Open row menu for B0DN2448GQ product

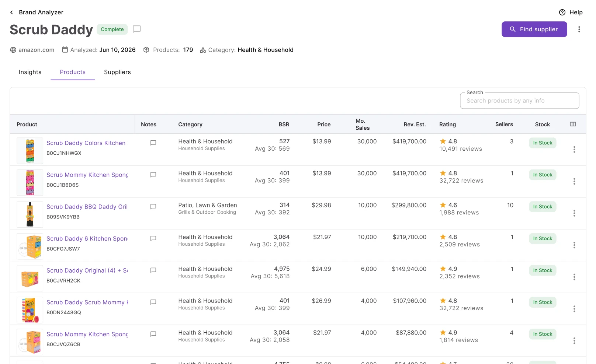click(x=574, y=309)
